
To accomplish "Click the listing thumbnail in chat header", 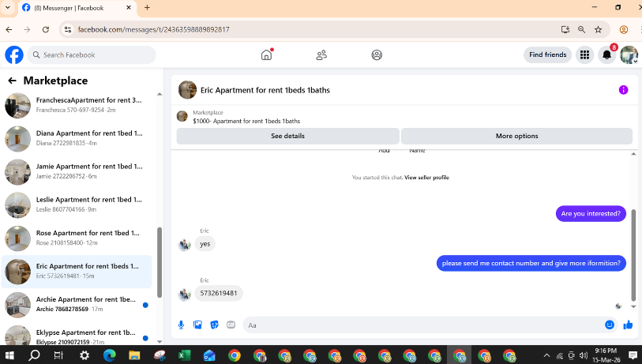I will (x=187, y=90).
